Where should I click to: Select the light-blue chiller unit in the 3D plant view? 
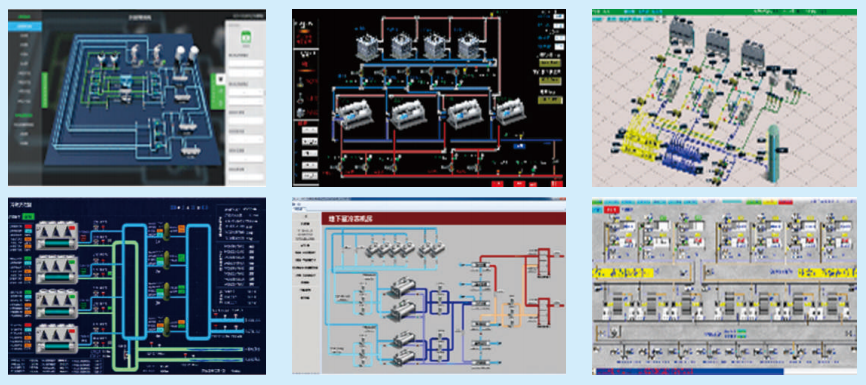click(x=126, y=82)
